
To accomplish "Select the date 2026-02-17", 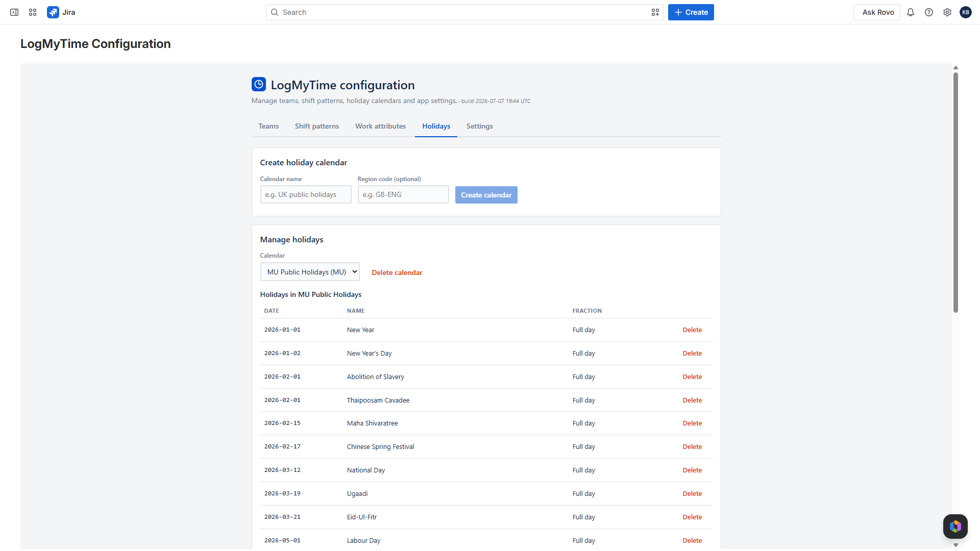I will (x=282, y=447).
